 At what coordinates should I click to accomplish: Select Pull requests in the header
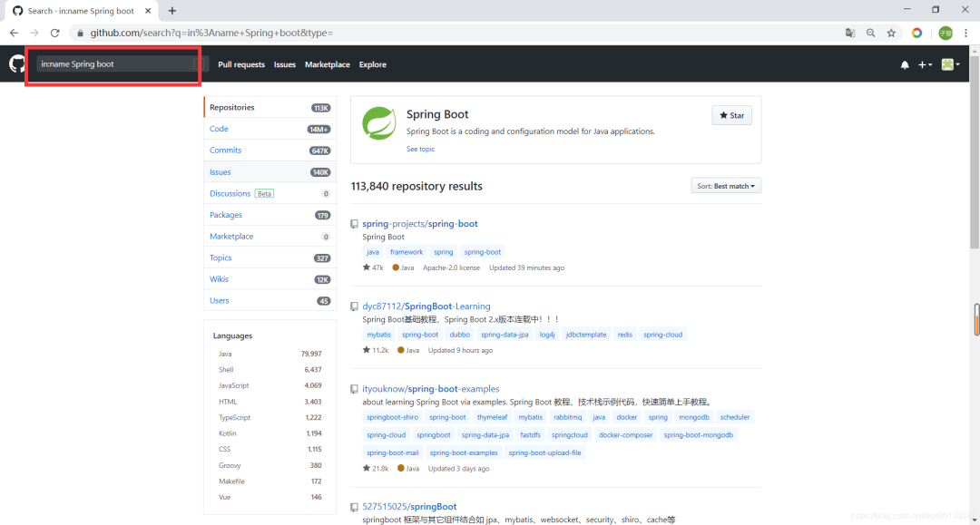pyautogui.click(x=241, y=64)
